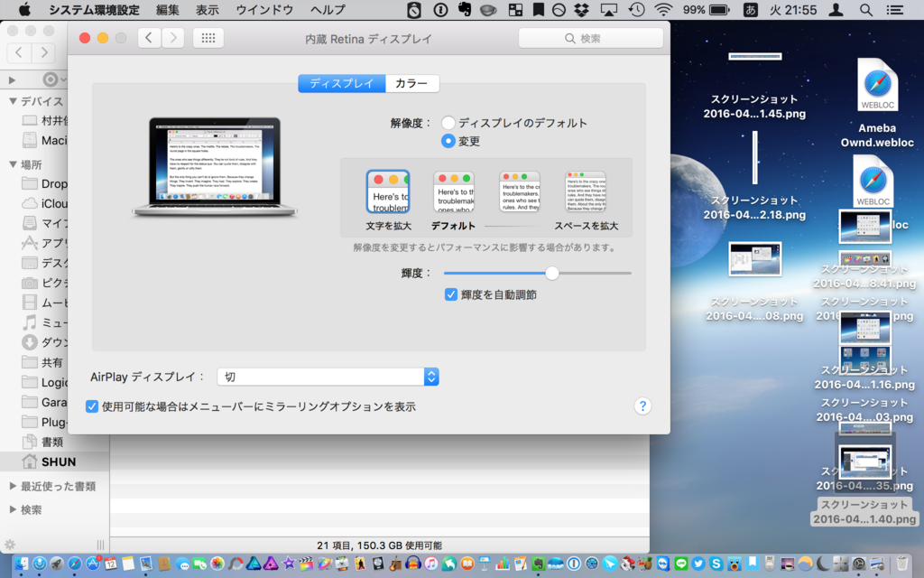Expand the 検索 sidebar section
Viewport: 924px width, 578px height.
pyautogui.click(x=13, y=509)
